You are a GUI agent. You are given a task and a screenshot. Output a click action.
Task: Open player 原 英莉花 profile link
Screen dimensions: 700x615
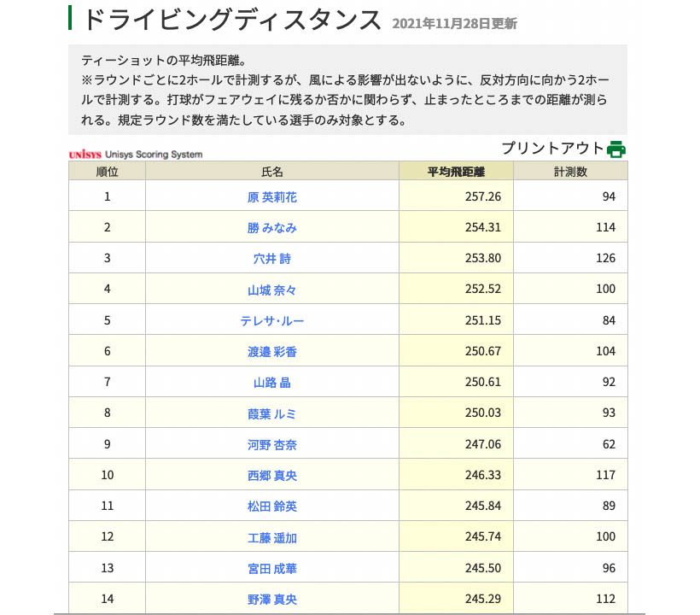click(x=272, y=196)
